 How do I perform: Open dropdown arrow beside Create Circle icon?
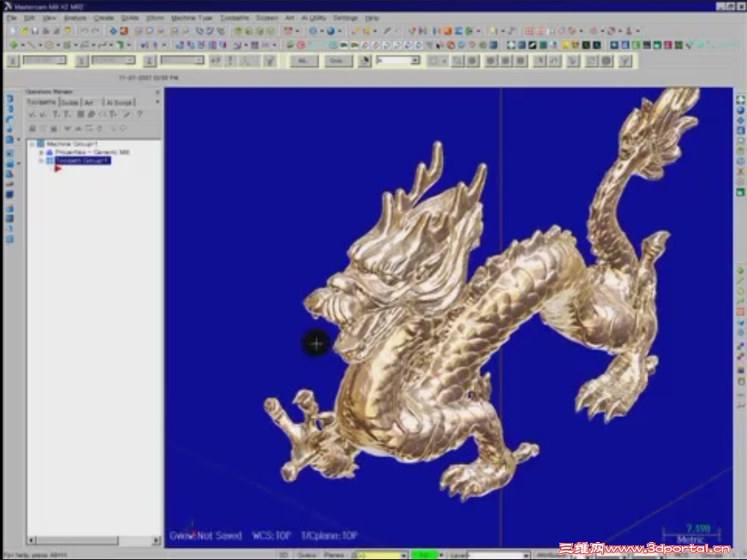[57, 45]
